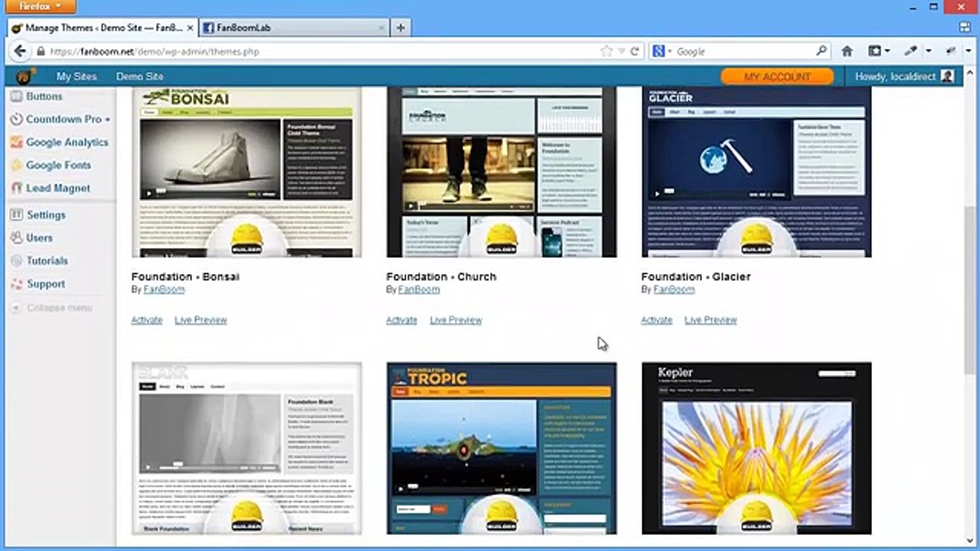Click the Buttons sidebar icon

tap(16, 96)
